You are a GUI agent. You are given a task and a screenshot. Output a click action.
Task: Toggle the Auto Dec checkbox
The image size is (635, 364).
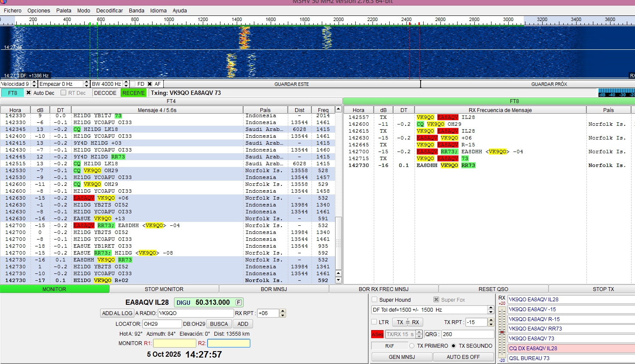pos(29,93)
